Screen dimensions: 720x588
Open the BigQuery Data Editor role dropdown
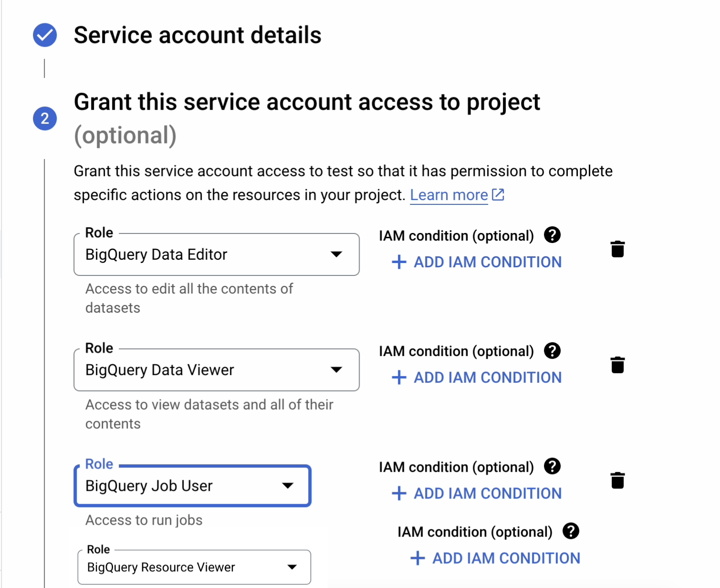coord(216,254)
